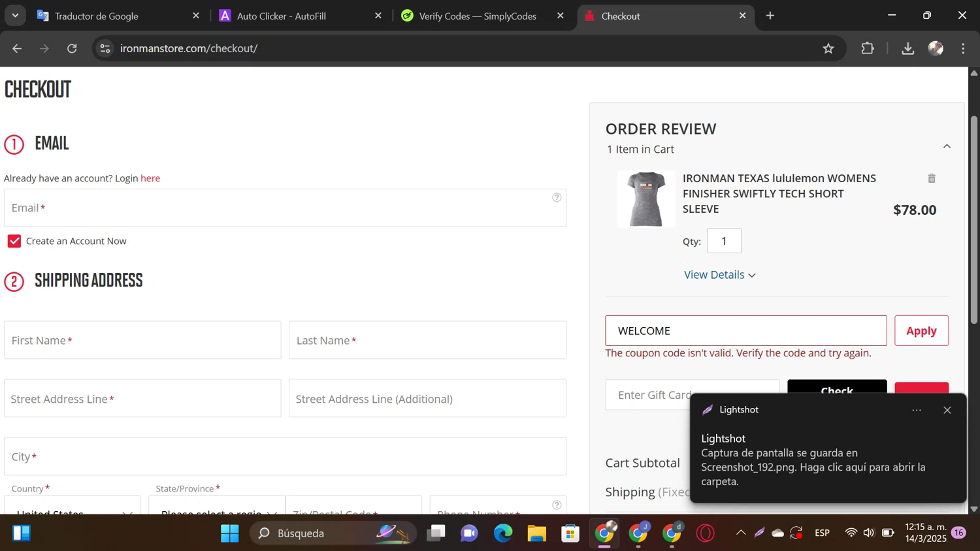
Task: Focus the First Name field
Action: point(142,340)
